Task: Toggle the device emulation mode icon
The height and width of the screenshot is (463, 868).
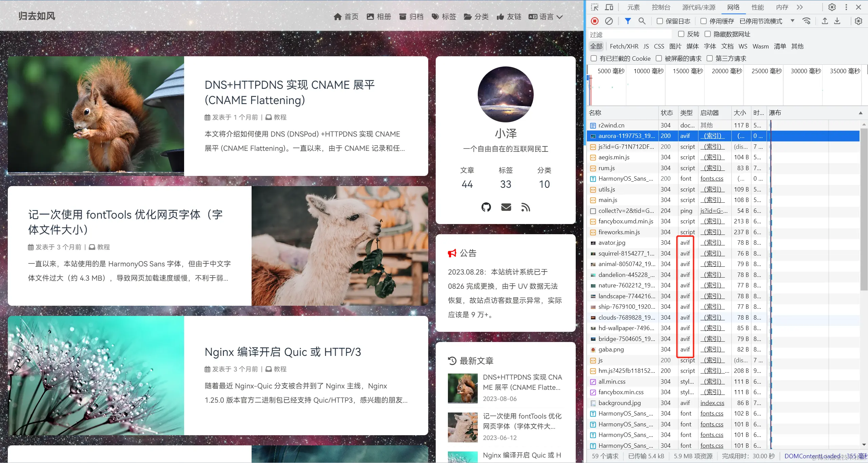Action: pos(609,7)
